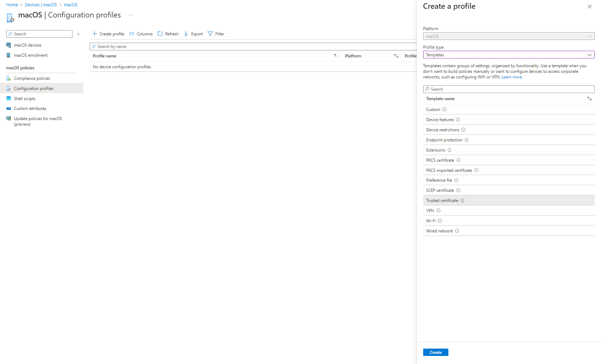
Task: Sort profiles by the Platform column
Action: (396, 56)
